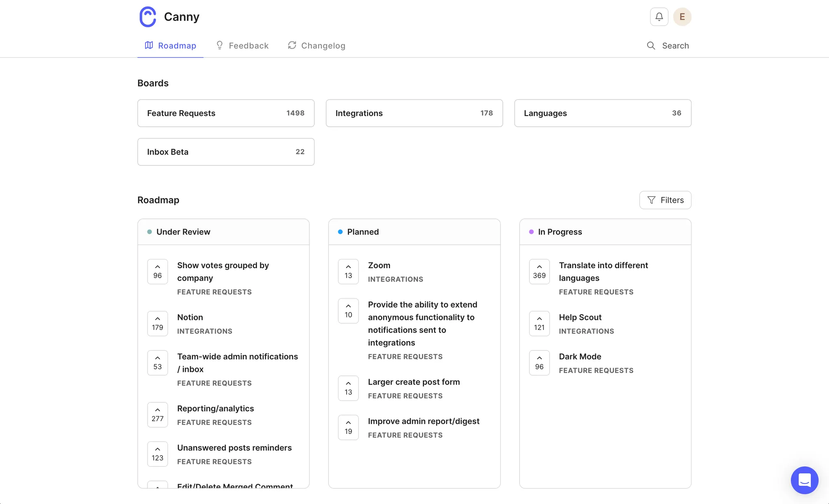Switch to the Changelog tab
This screenshot has height=504, width=829.
coord(317,46)
